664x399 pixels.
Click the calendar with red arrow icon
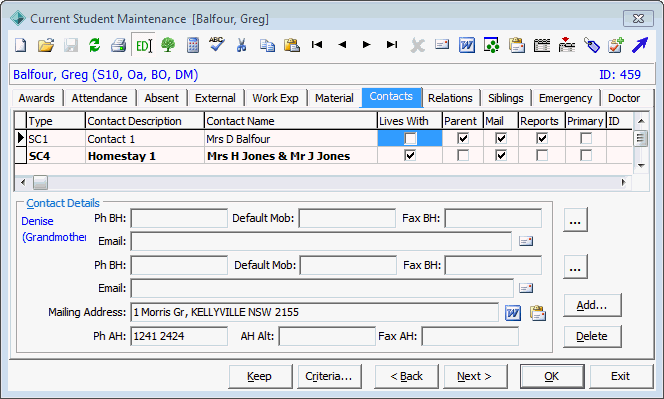tap(567, 44)
